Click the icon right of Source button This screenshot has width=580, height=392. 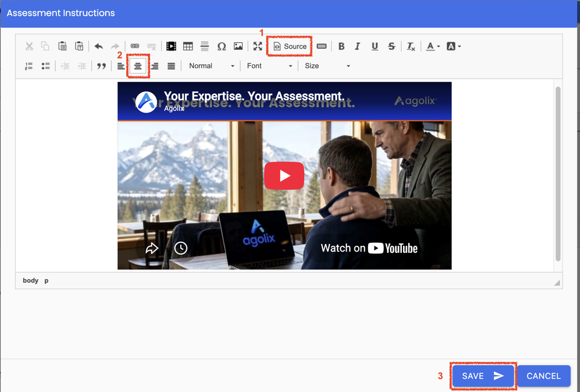[x=321, y=46]
